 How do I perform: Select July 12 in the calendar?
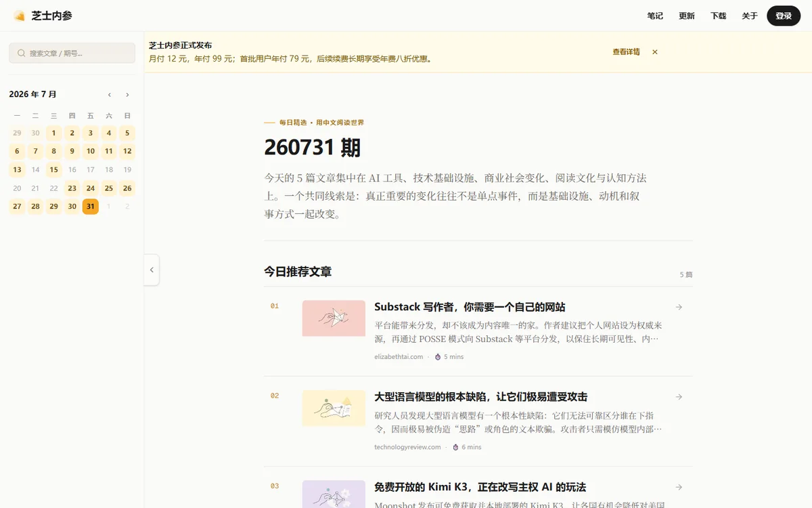click(x=127, y=151)
